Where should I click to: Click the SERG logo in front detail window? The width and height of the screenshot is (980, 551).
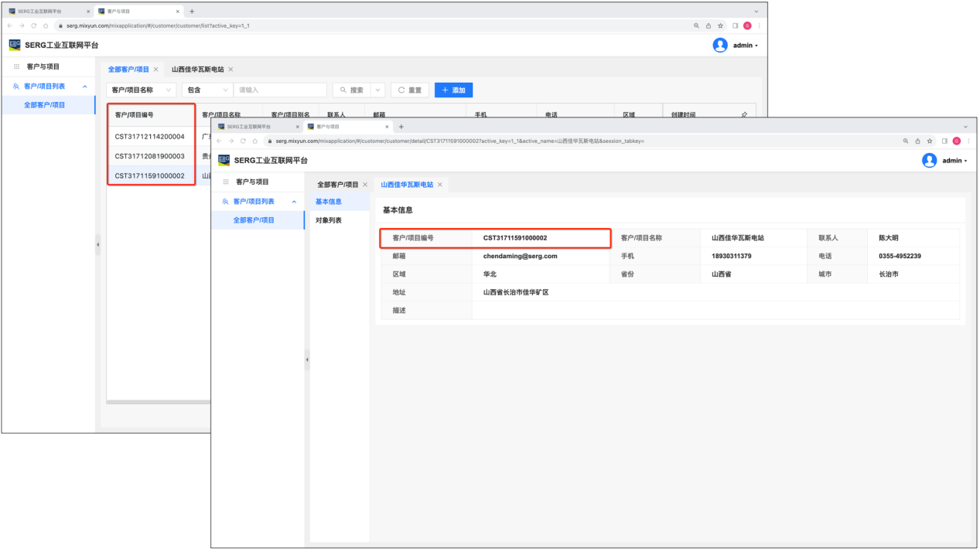[x=224, y=160]
